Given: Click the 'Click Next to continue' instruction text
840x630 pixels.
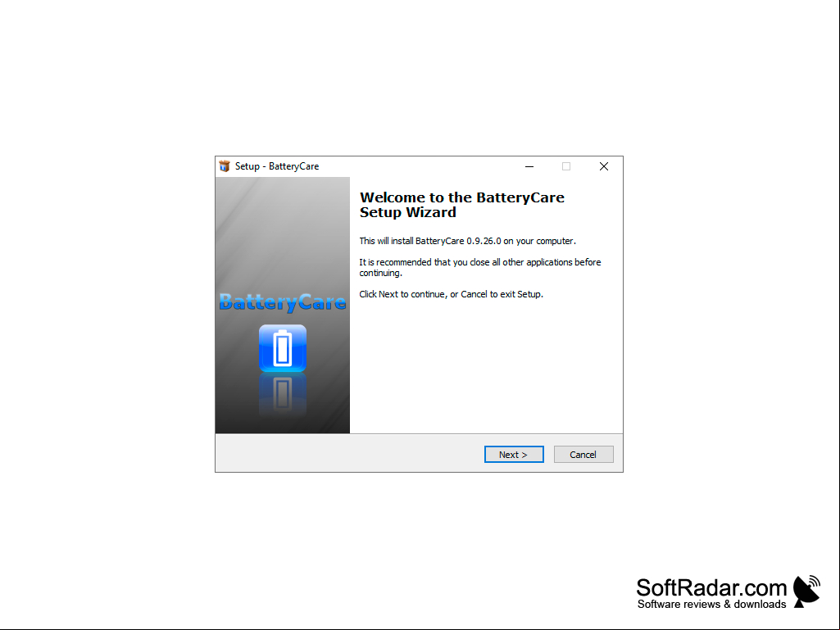Looking at the screenshot, I should coord(451,294).
